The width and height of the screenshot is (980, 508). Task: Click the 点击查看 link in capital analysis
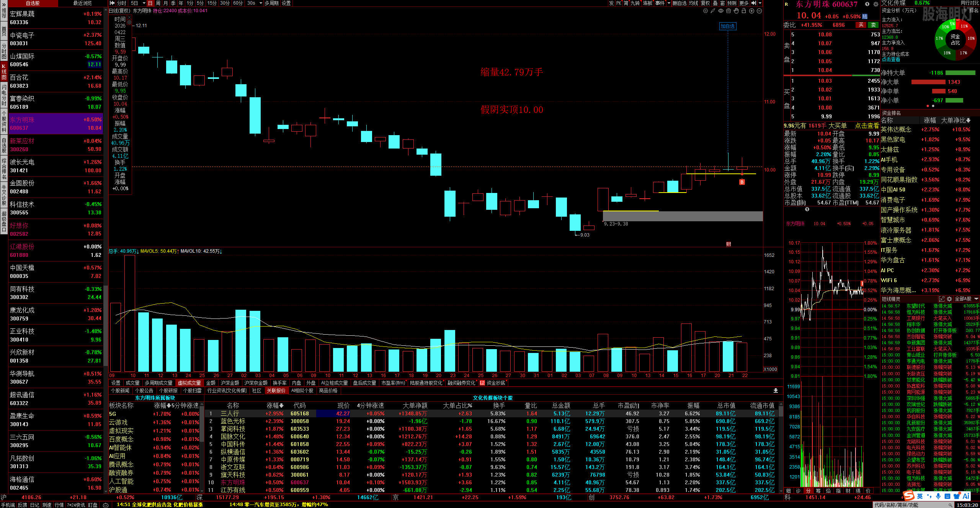(x=891, y=60)
